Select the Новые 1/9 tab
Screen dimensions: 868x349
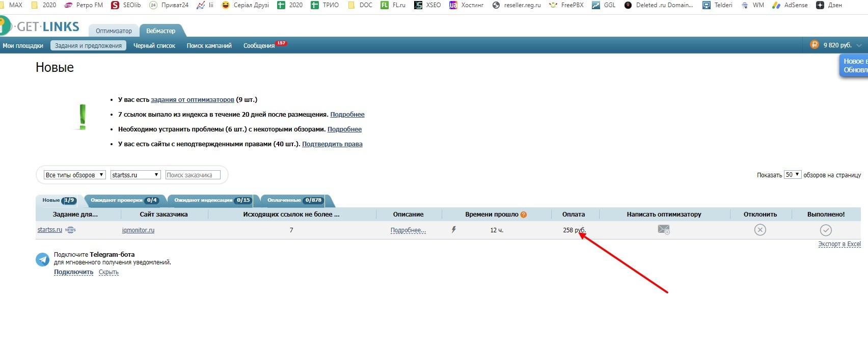click(59, 200)
